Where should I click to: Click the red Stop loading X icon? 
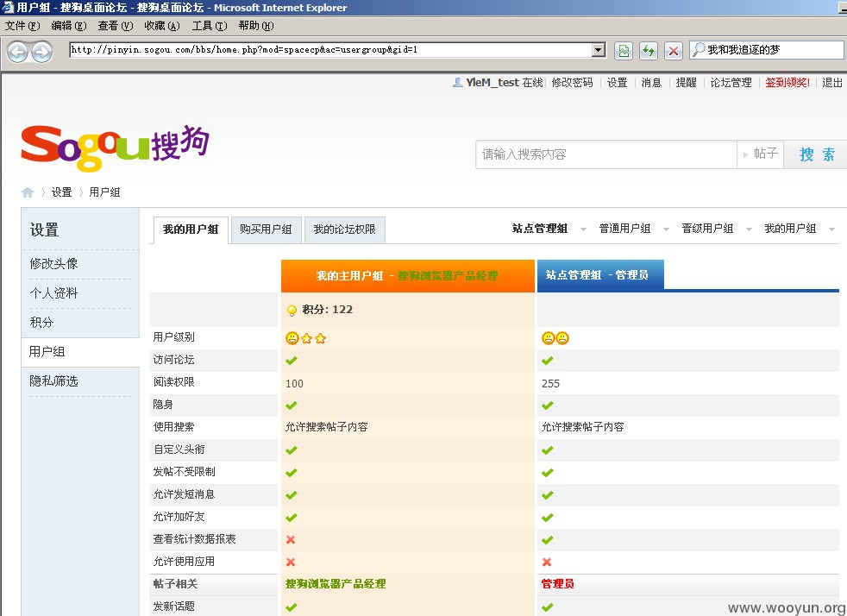click(673, 51)
